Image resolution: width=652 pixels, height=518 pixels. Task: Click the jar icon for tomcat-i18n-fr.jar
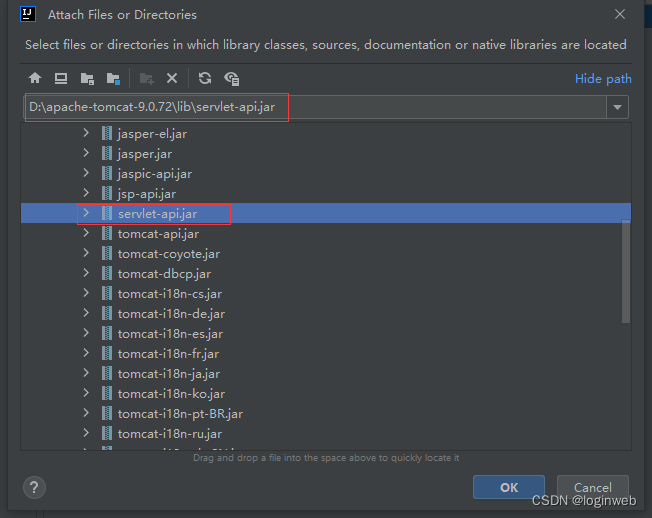107,353
